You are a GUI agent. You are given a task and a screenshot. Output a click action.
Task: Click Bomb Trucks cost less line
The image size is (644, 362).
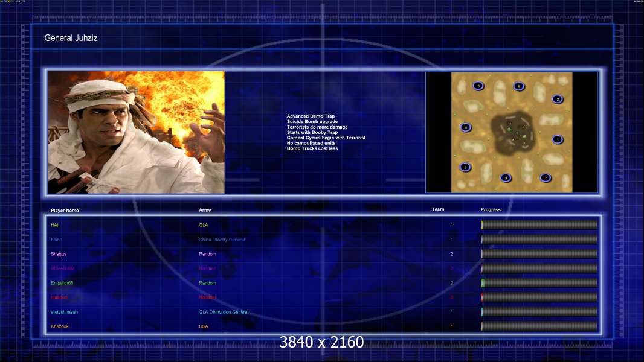pyautogui.click(x=312, y=148)
